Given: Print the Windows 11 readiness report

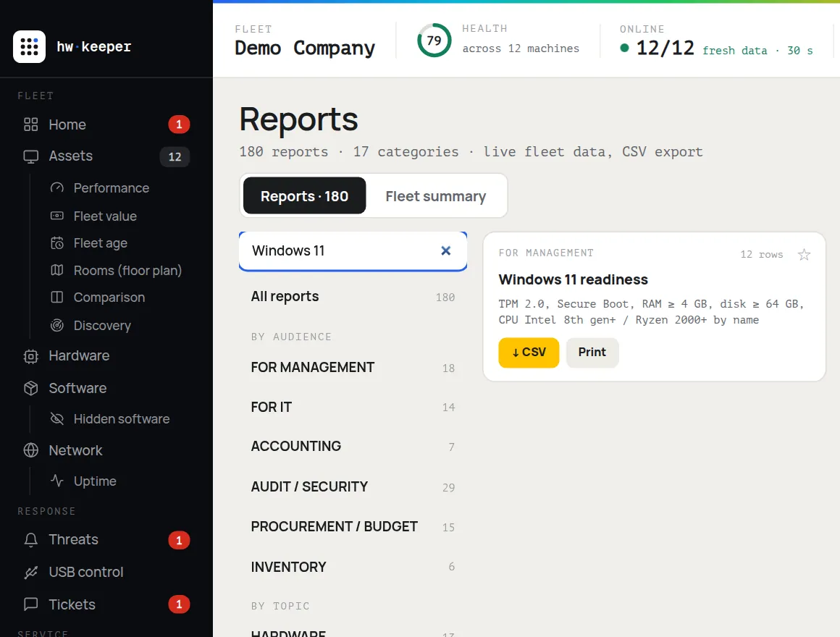Looking at the screenshot, I should [x=592, y=353].
